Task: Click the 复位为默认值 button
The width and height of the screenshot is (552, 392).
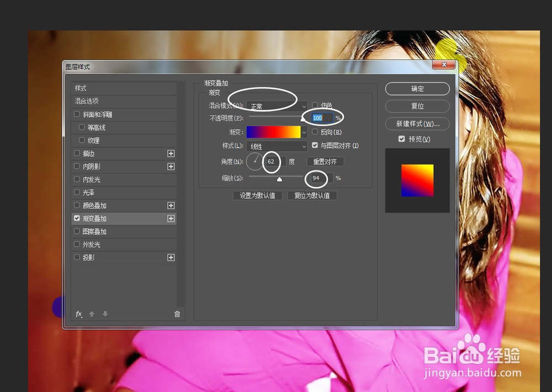Action: coord(312,195)
